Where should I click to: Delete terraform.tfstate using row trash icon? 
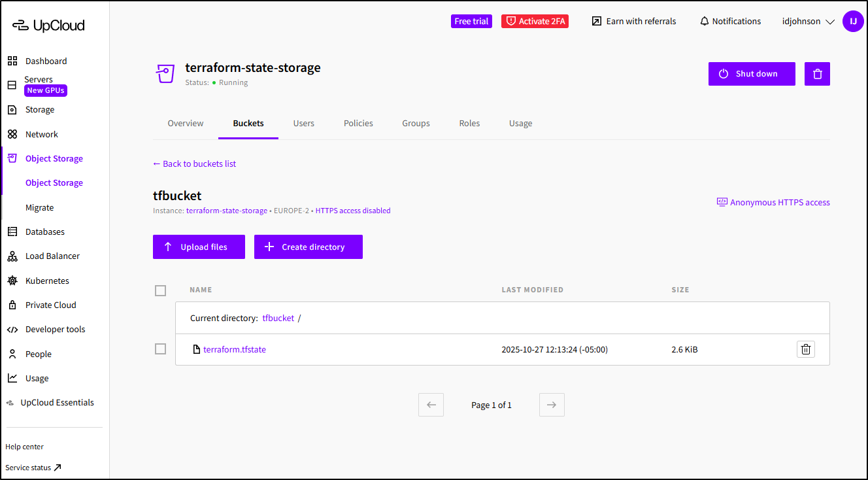[x=806, y=349]
